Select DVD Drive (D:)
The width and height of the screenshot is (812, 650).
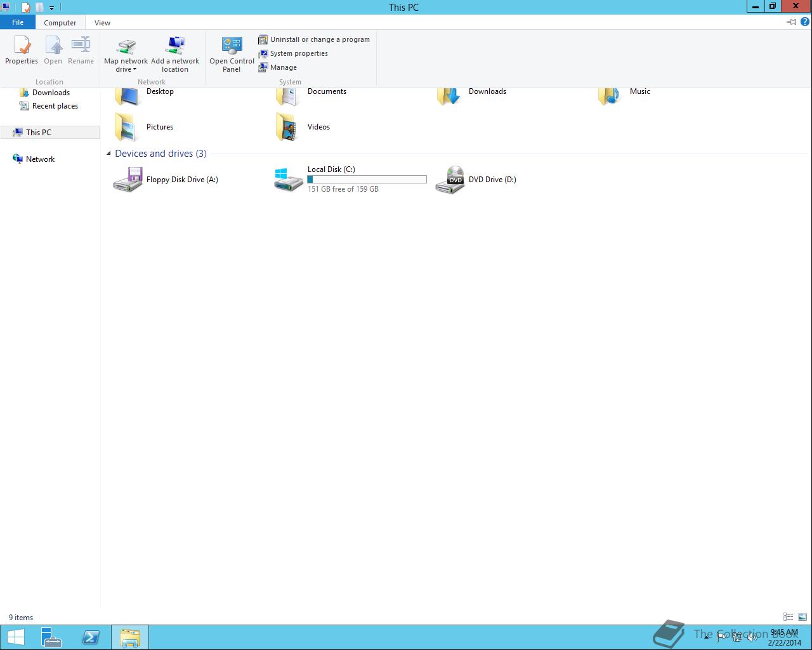tap(476, 180)
